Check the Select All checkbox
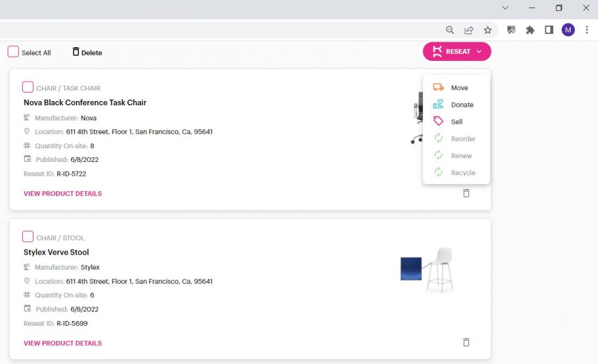598x364 pixels. coord(13,51)
